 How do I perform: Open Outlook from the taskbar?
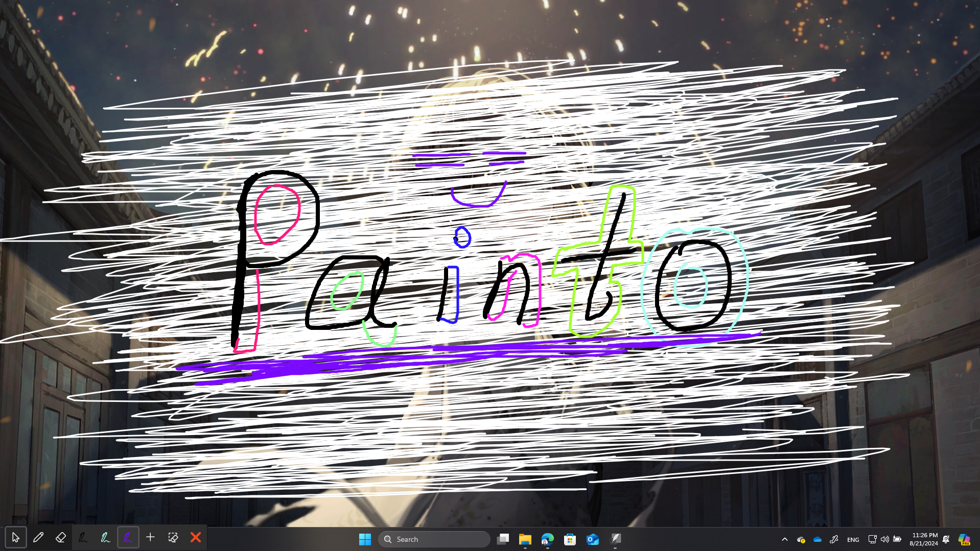click(592, 539)
